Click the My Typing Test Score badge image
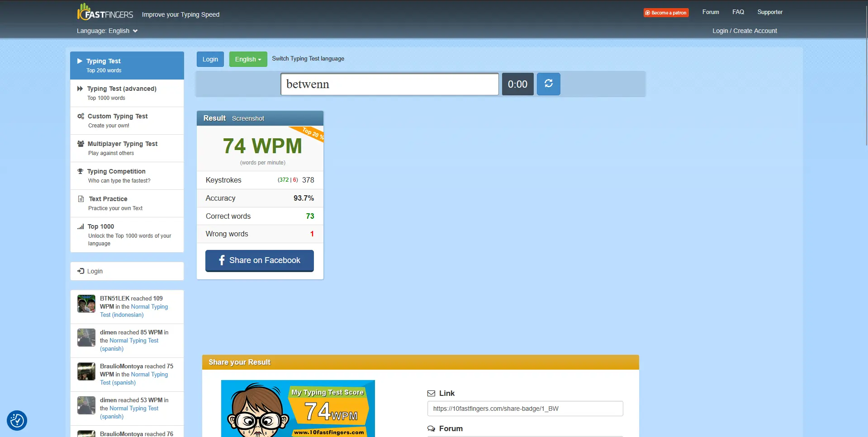Viewport: 868px width, 437px height. click(298, 409)
